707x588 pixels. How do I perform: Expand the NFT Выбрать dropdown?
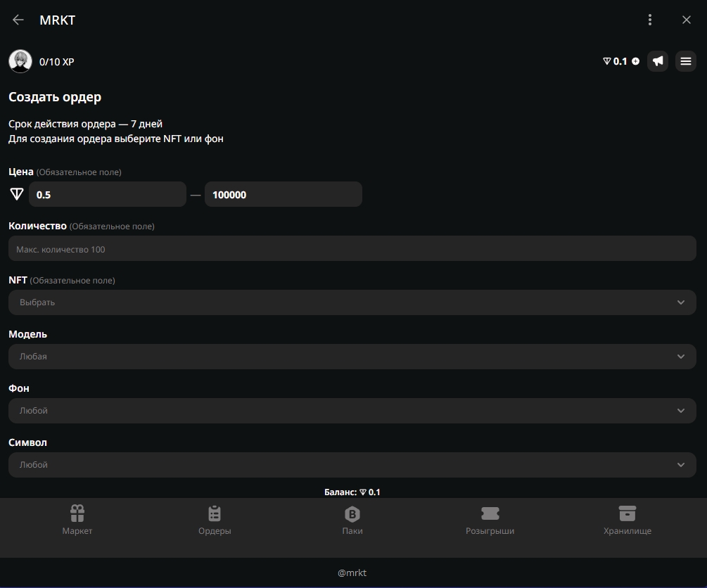(352, 302)
